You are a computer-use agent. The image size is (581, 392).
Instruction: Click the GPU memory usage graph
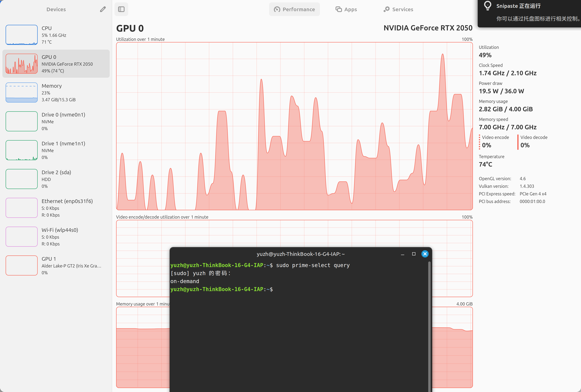pyautogui.click(x=143, y=348)
